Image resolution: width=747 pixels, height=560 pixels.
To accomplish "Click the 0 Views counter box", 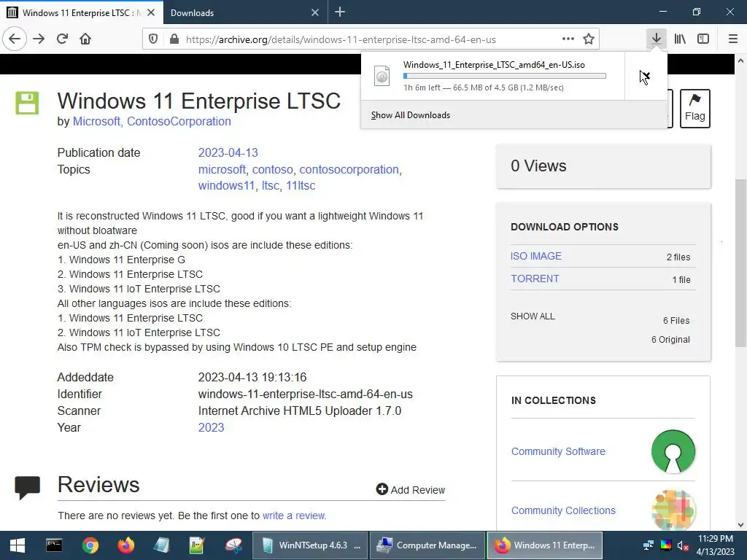I will pyautogui.click(x=603, y=166).
